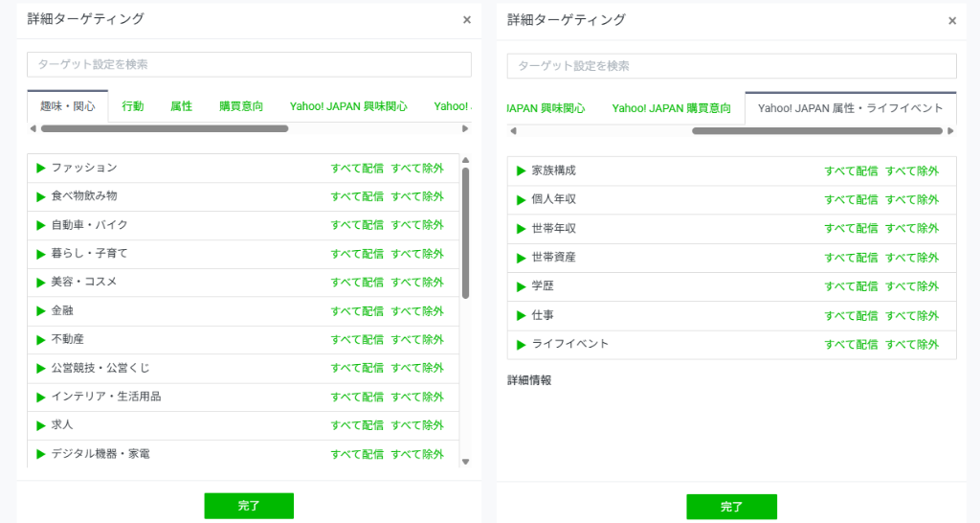Expand the 自動車・バイク category
Screen dimensions: 980x523
point(41,225)
